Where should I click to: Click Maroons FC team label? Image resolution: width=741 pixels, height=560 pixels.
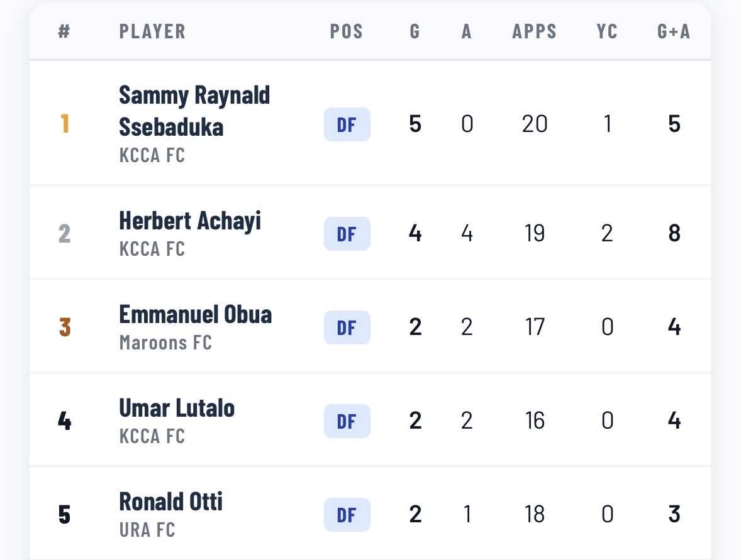165,343
